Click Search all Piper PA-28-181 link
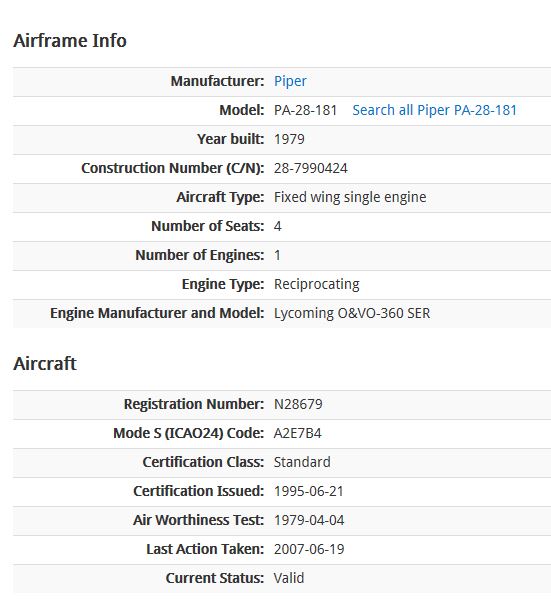 click(434, 110)
